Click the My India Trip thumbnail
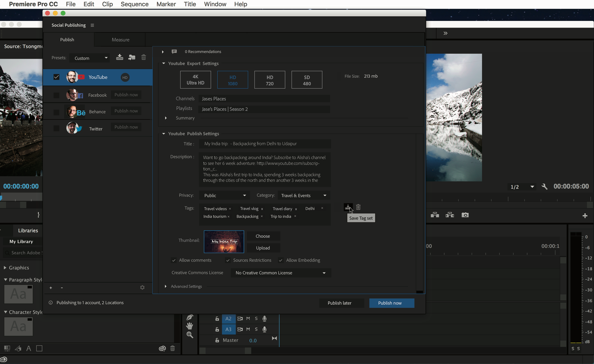The width and height of the screenshot is (594, 364). click(x=224, y=241)
